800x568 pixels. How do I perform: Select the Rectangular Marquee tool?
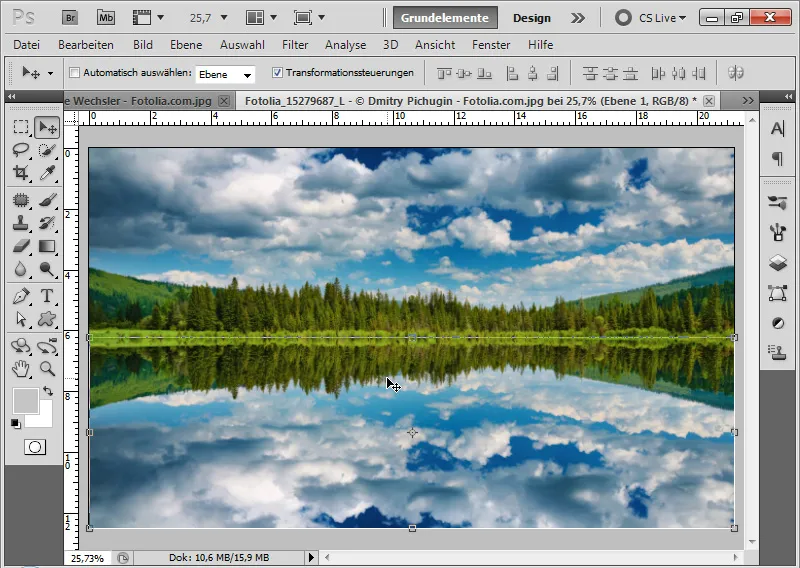coord(20,127)
